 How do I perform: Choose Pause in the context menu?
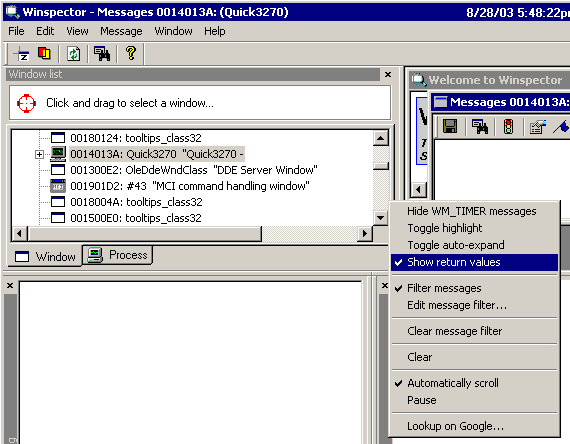(474, 400)
